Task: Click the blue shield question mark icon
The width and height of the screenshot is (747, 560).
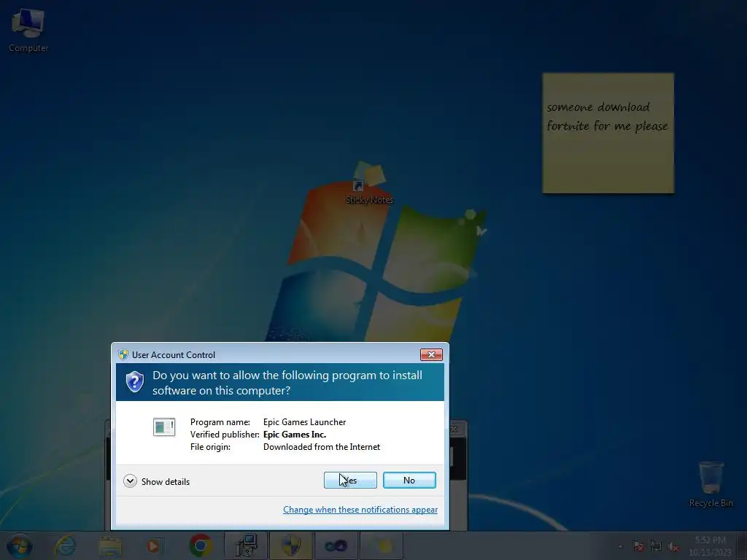Action: tap(135, 382)
